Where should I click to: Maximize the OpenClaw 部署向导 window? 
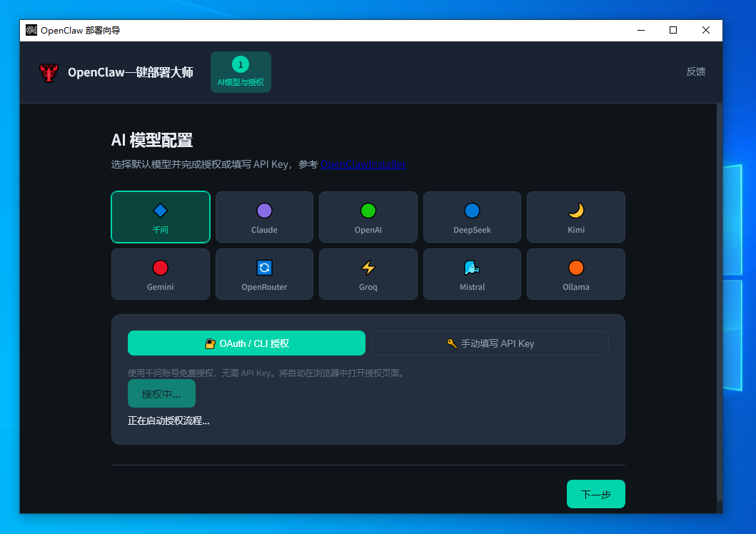[673, 31]
